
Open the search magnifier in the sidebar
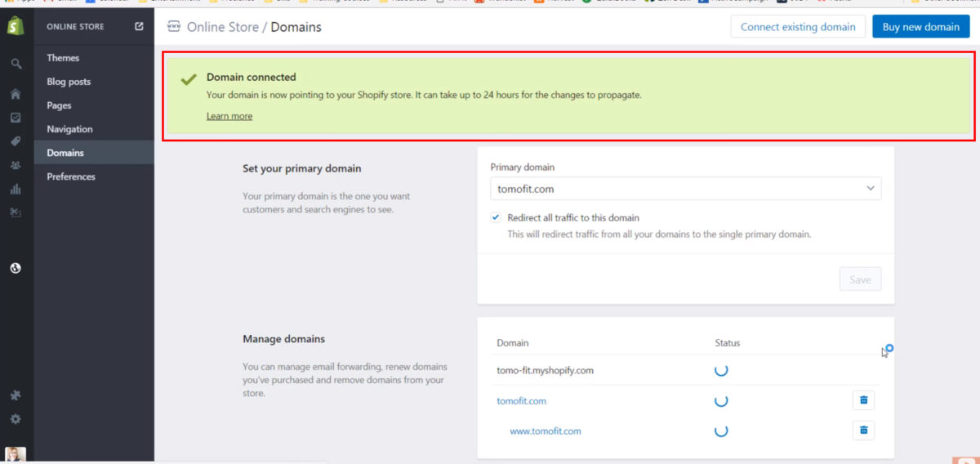(x=16, y=64)
